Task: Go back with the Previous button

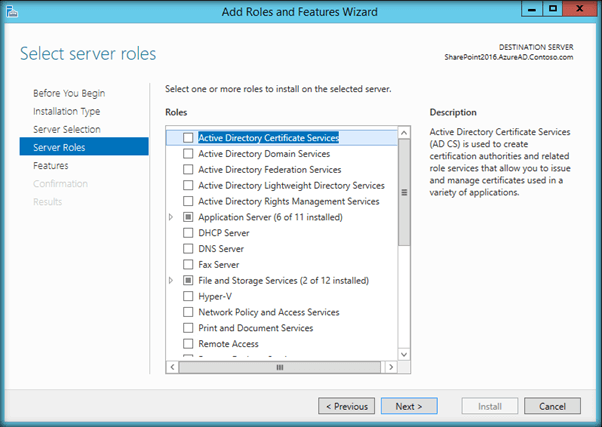Action: point(346,407)
